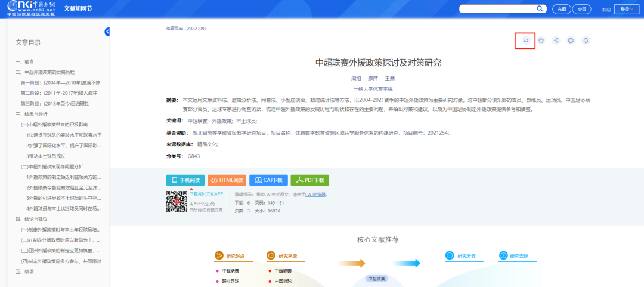Select 1外援政策的制定缺乏利益相关方 entry

coord(63,177)
